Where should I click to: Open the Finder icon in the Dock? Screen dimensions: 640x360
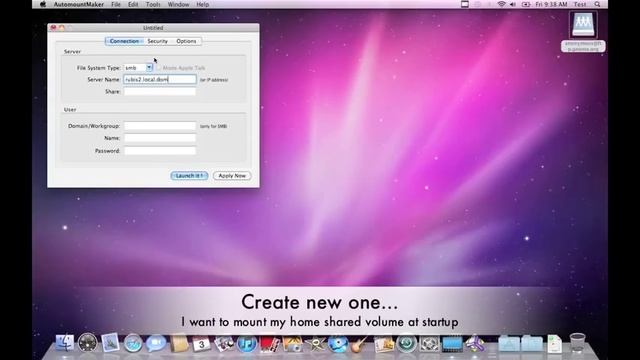pyautogui.click(x=65, y=343)
